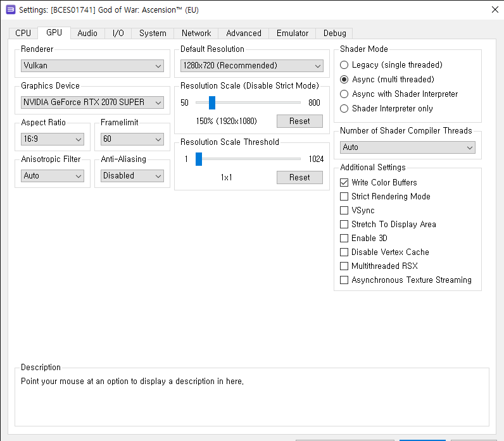
Task: Switch to the CPU tab
Action: coord(23,33)
